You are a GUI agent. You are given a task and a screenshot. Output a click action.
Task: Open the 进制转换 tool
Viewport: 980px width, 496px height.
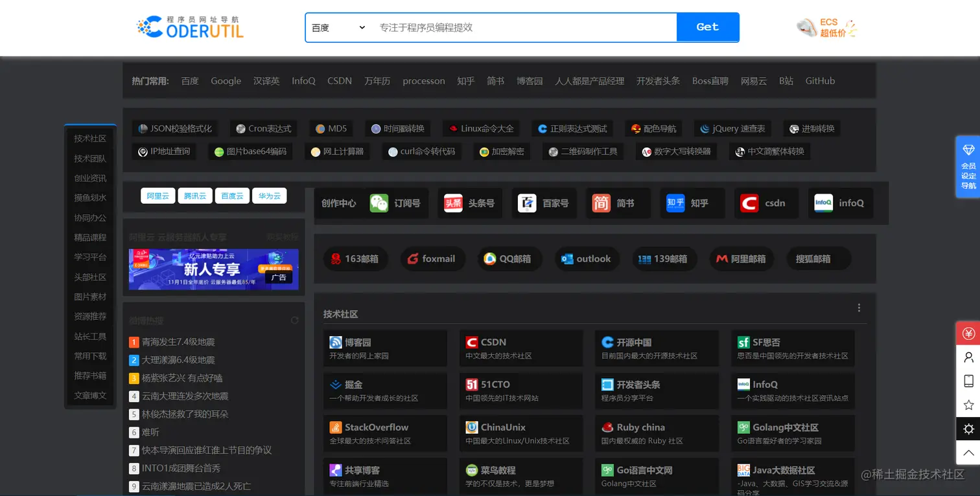[811, 128]
